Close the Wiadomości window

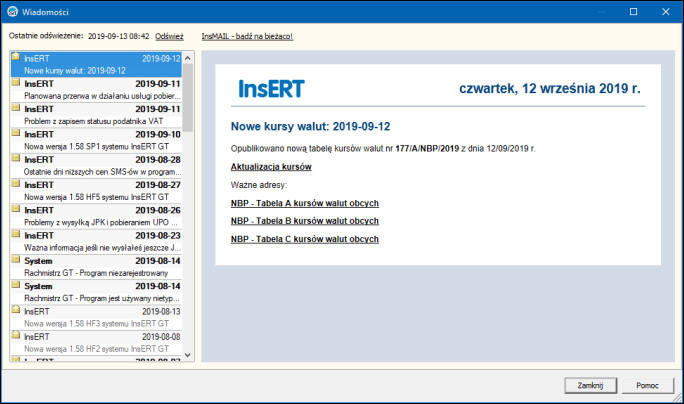(666, 12)
